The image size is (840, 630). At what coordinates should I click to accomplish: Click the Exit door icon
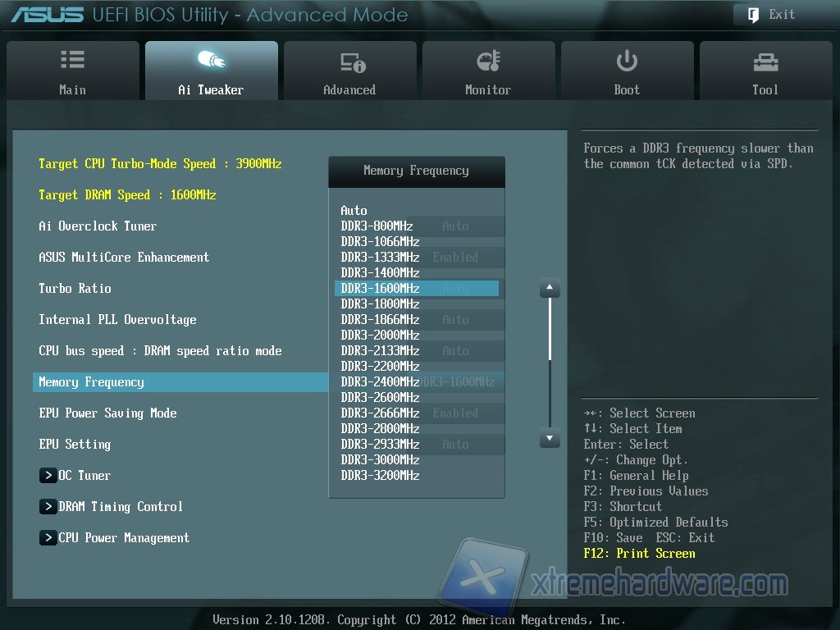pyautogui.click(x=753, y=15)
